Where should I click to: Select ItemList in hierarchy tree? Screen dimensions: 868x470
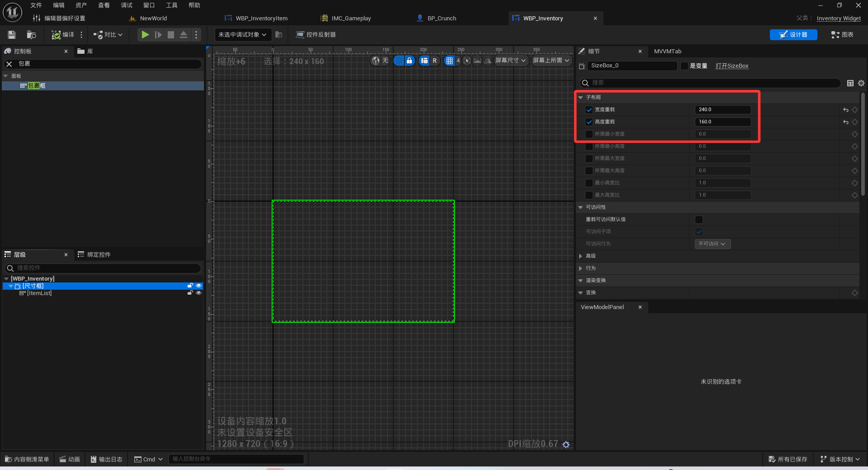(x=39, y=293)
